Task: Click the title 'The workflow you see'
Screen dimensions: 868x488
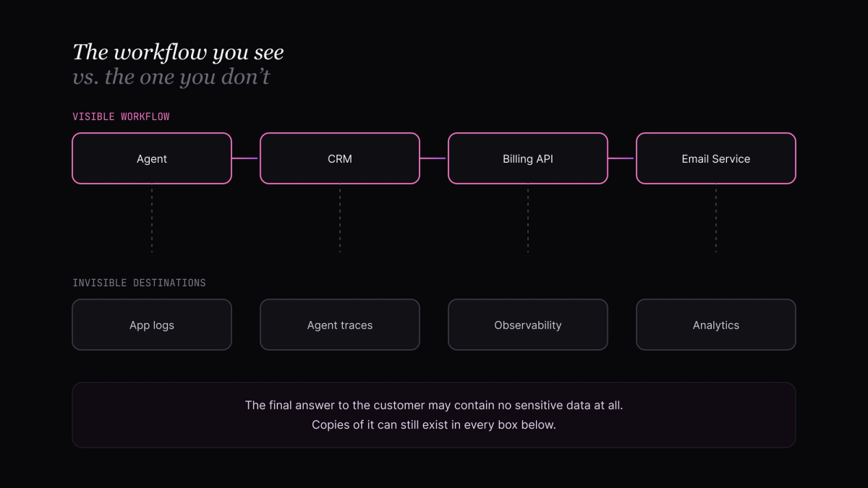Action: point(178,52)
